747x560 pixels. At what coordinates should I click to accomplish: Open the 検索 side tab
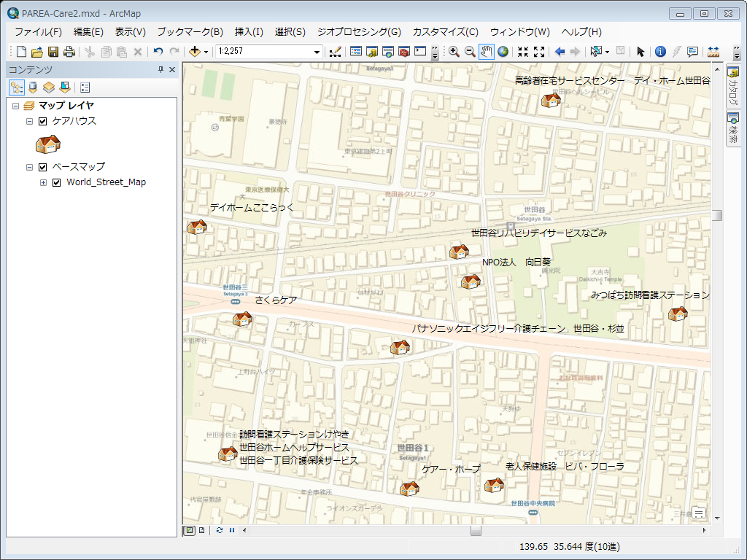tap(733, 128)
